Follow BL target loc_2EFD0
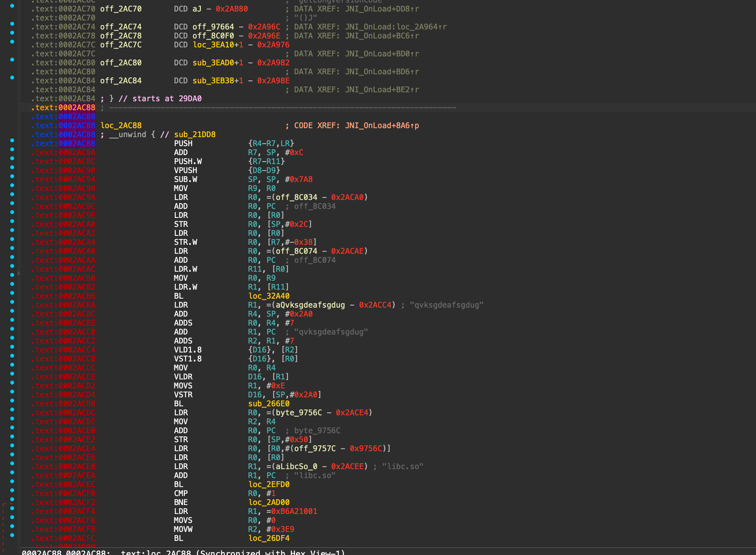756x555 pixels. [x=269, y=485]
